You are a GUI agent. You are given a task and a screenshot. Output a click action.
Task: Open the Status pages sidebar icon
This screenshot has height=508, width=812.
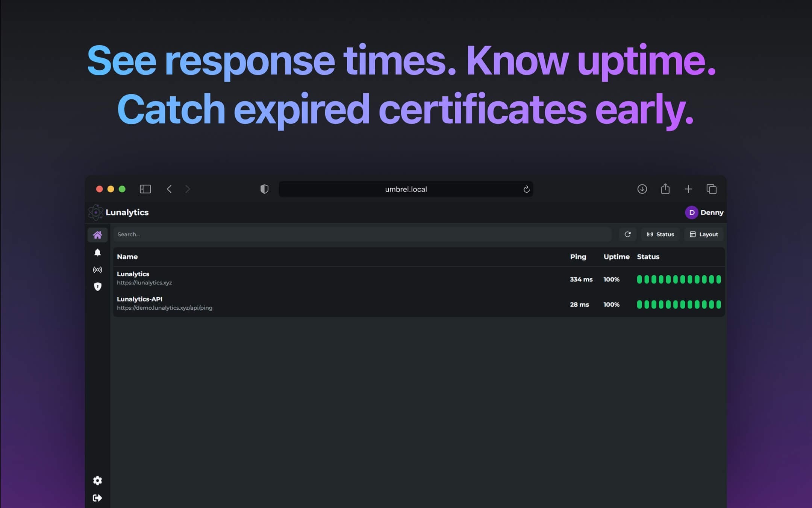pos(97,270)
